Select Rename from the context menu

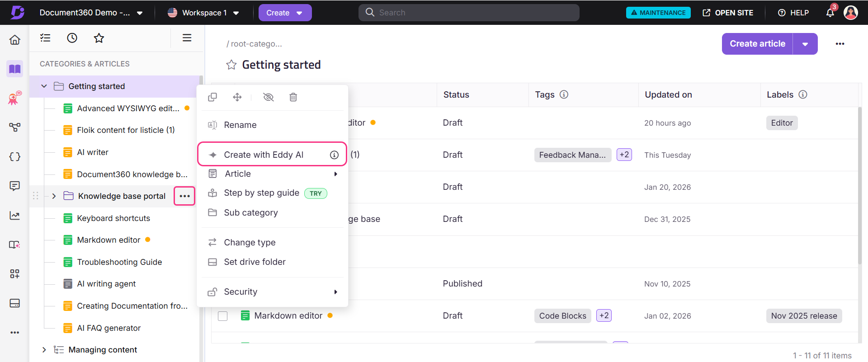click(273, 125)
